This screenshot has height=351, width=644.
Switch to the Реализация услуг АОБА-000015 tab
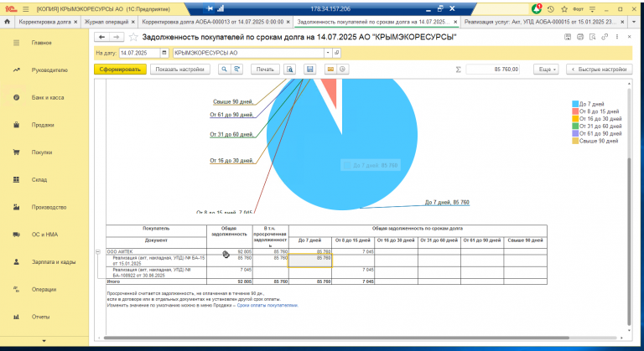pyautogui.click(x=541, y=22)
